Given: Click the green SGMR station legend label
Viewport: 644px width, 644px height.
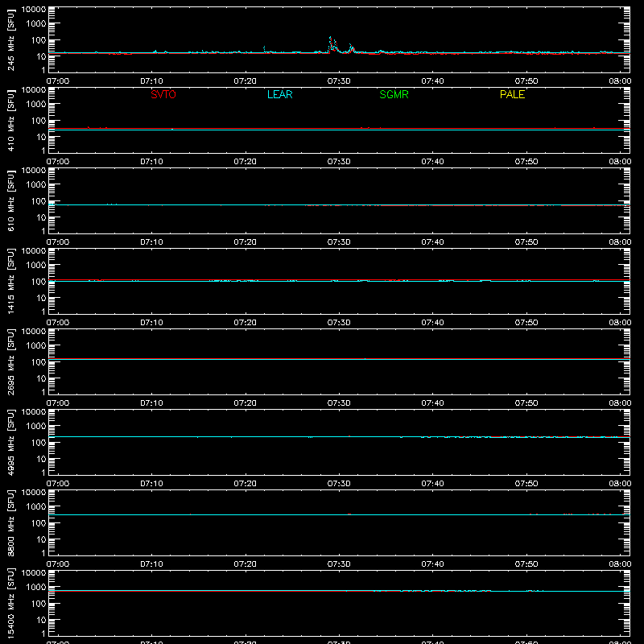Looking at the screenshot, I should click(x=394, y=94).
